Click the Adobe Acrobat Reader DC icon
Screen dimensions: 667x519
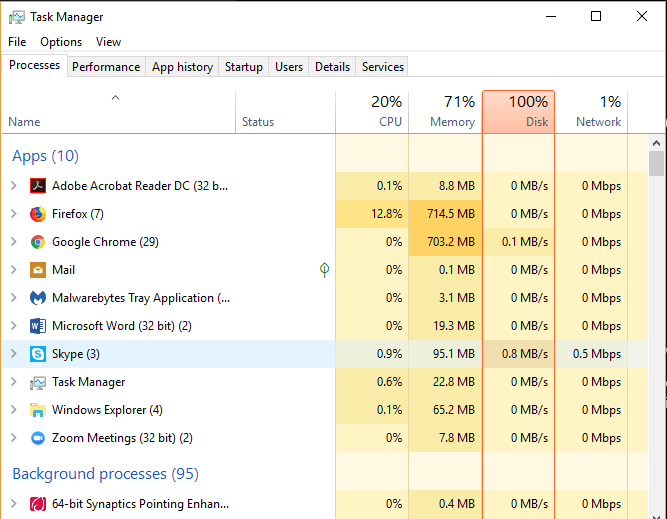[x=38, y=186]
